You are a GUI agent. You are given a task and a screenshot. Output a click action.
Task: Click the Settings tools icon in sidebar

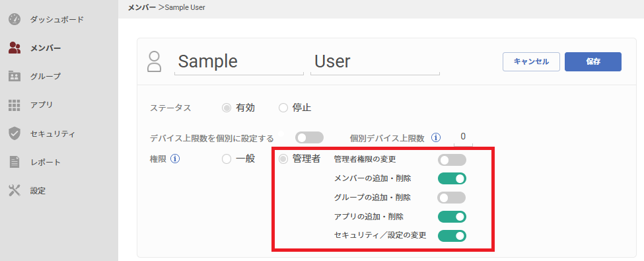point(15,191)
